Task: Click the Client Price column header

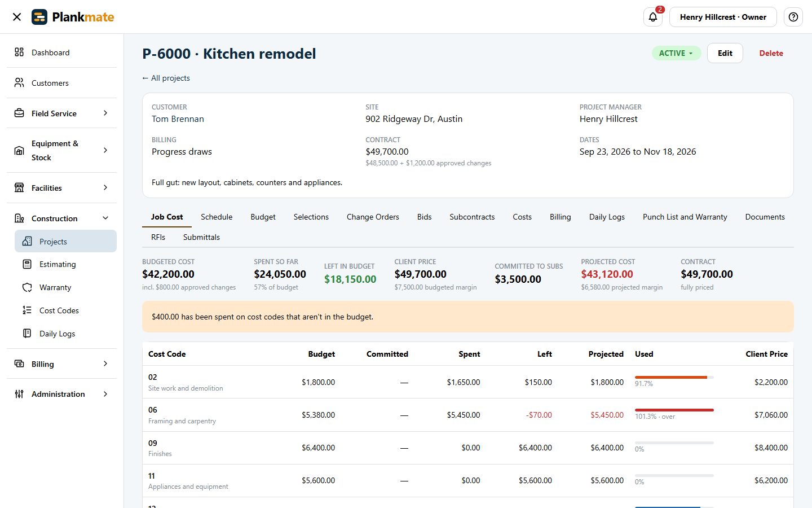Action: pyautogui.click(x=766, y=354)
